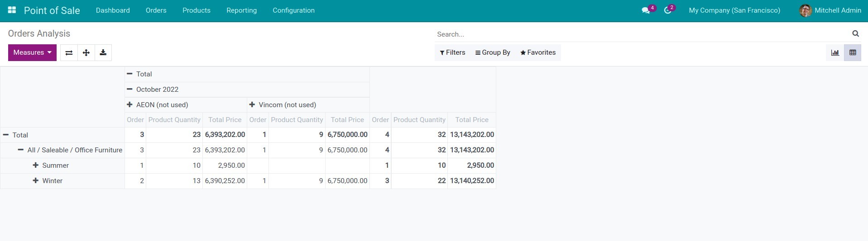868x241 pixels.
Task: Download the pivot table as a spreadsheet
Action: coord(103,52)
